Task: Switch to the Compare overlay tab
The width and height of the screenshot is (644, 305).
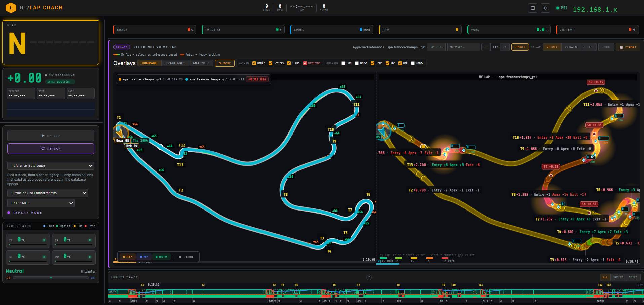Action: tap(149, 63)
